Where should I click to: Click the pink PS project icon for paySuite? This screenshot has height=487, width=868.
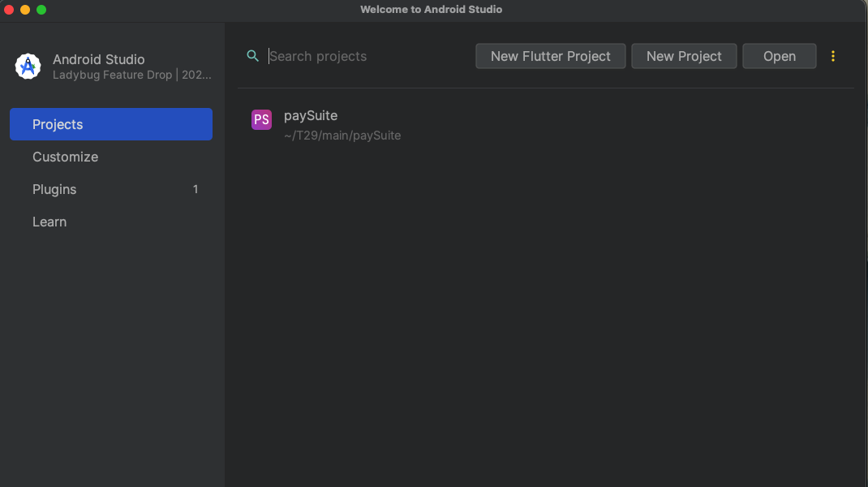pos(261,119)
